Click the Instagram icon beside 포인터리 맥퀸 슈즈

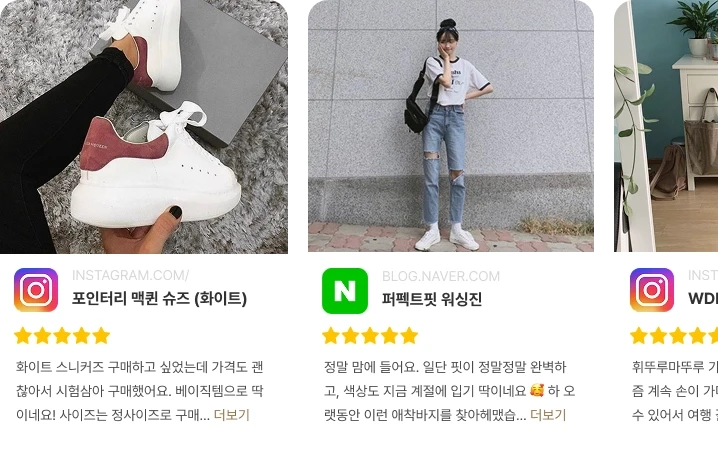tap(36, 290)
